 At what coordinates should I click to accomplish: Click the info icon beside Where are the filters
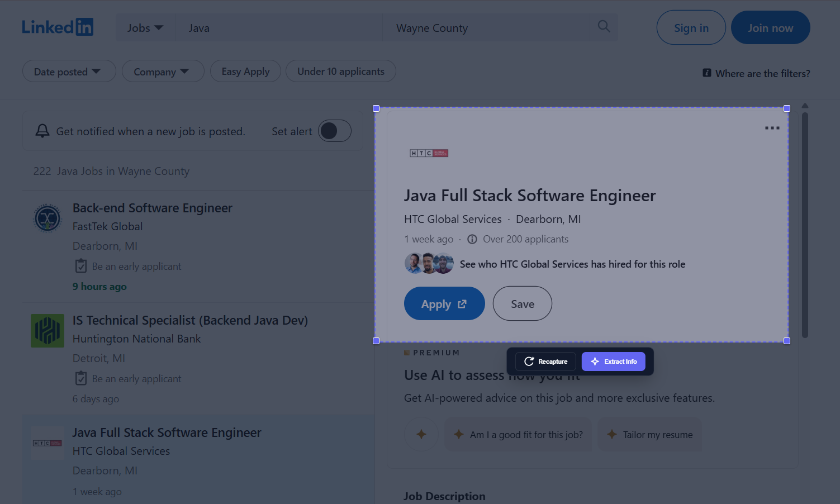(x=707, y=73)
